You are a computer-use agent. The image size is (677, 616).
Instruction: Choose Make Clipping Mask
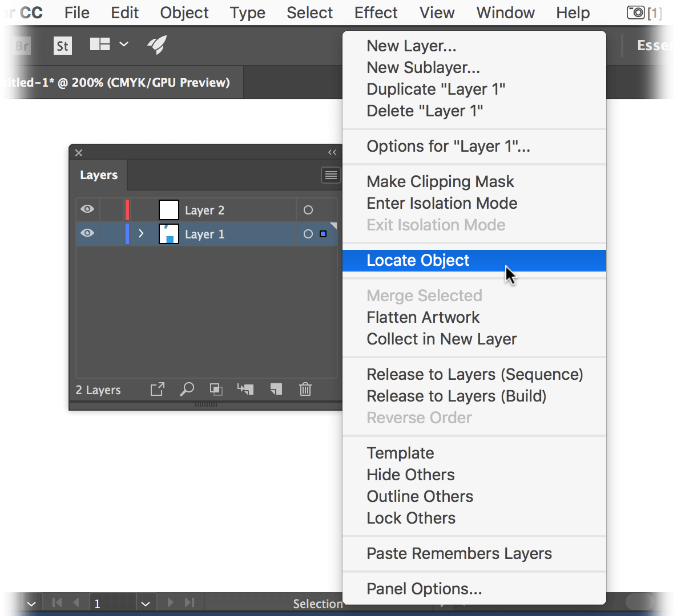click(474, 181)
